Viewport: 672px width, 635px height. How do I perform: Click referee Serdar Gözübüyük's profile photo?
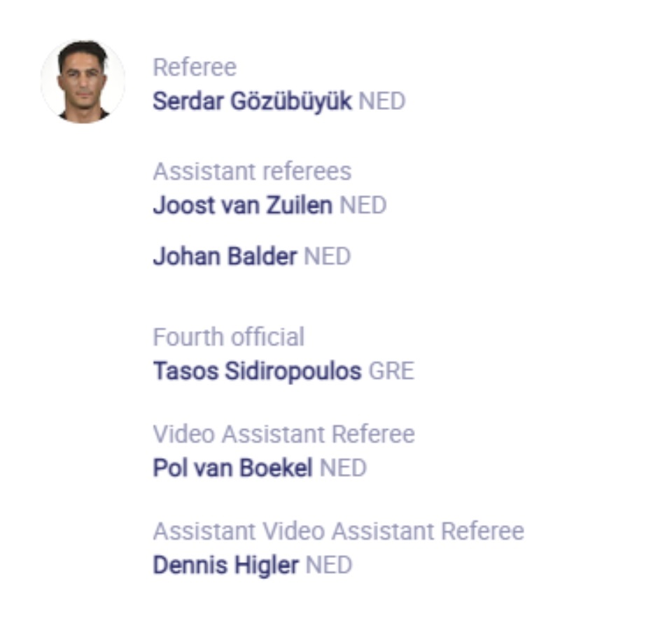pos(83,81)
